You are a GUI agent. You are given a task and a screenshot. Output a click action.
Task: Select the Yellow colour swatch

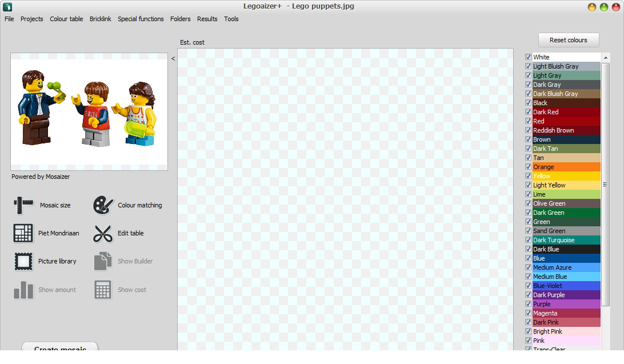click(x=566, y=176)
